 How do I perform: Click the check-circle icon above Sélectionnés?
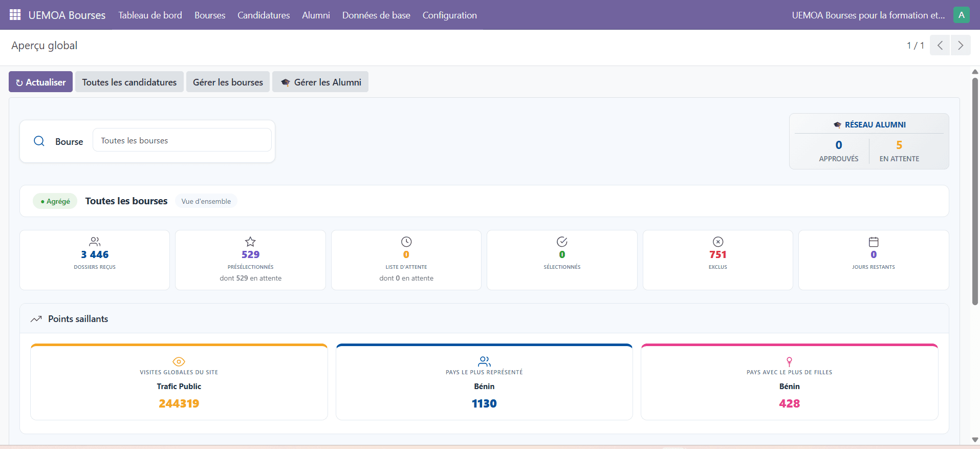tap(562, 242)
